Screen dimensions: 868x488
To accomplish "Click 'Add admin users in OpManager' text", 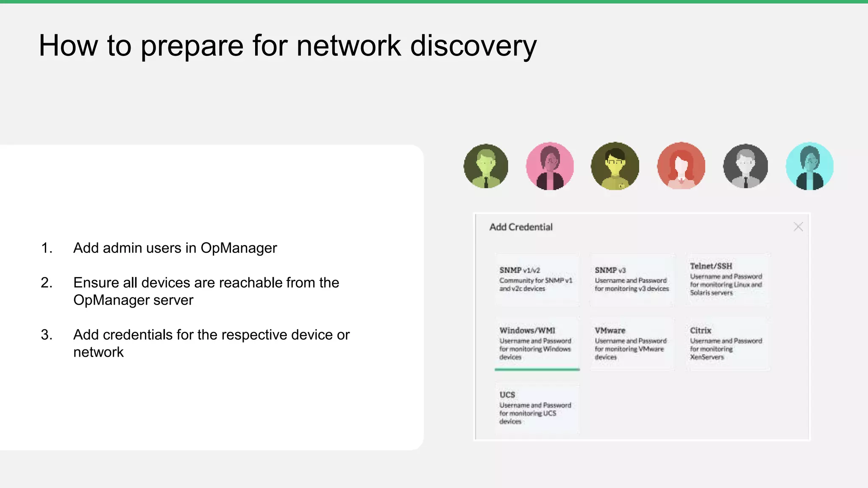I will [175, 248].
